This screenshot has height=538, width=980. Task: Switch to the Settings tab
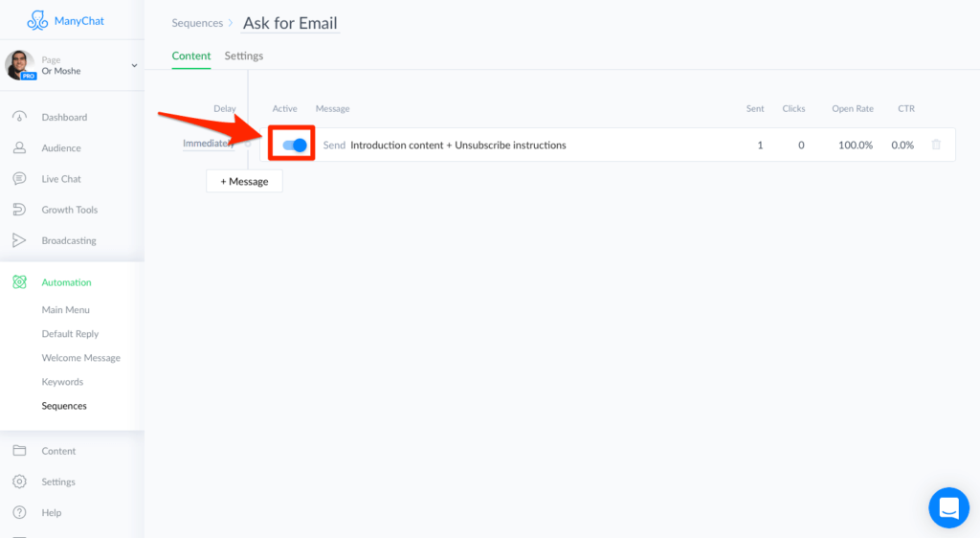click(244, 56)
